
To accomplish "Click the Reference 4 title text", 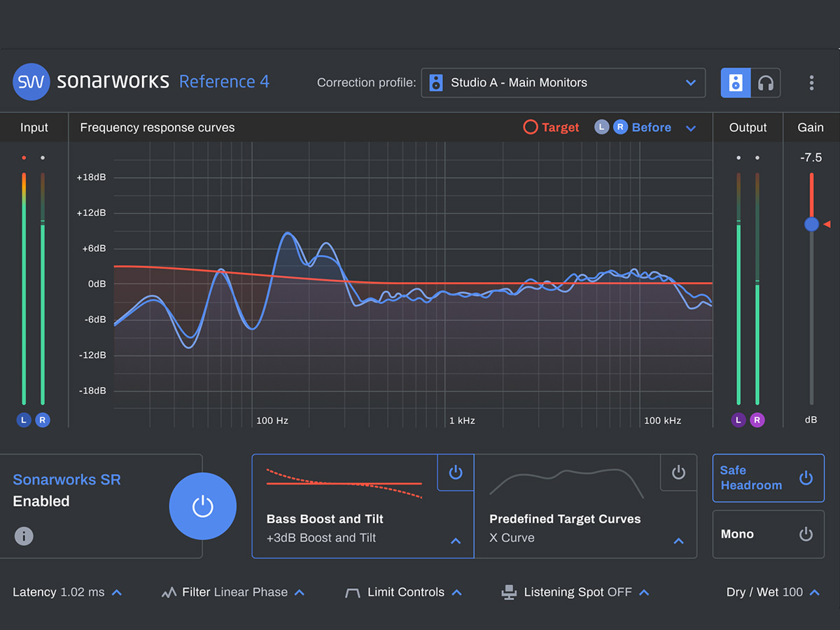I will tap(224, 82).
